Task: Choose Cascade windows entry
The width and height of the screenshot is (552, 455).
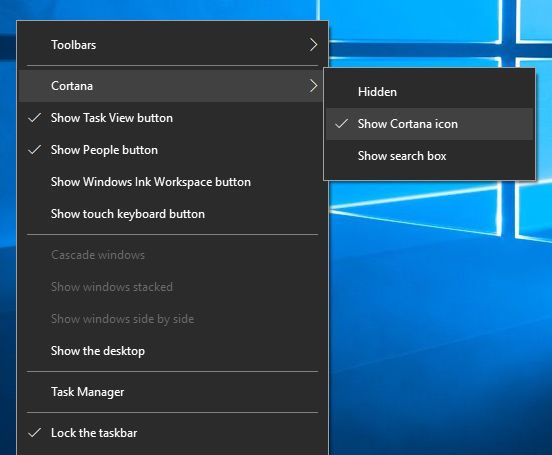Action: 172,255
